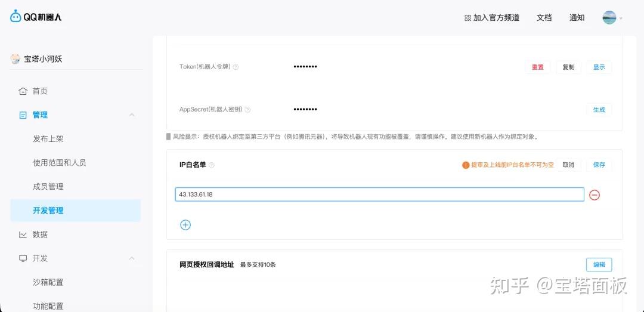Click the 网页授权回调地址 heading
Image resolution: width=644 pixels, height=312 pixels.
206,265
